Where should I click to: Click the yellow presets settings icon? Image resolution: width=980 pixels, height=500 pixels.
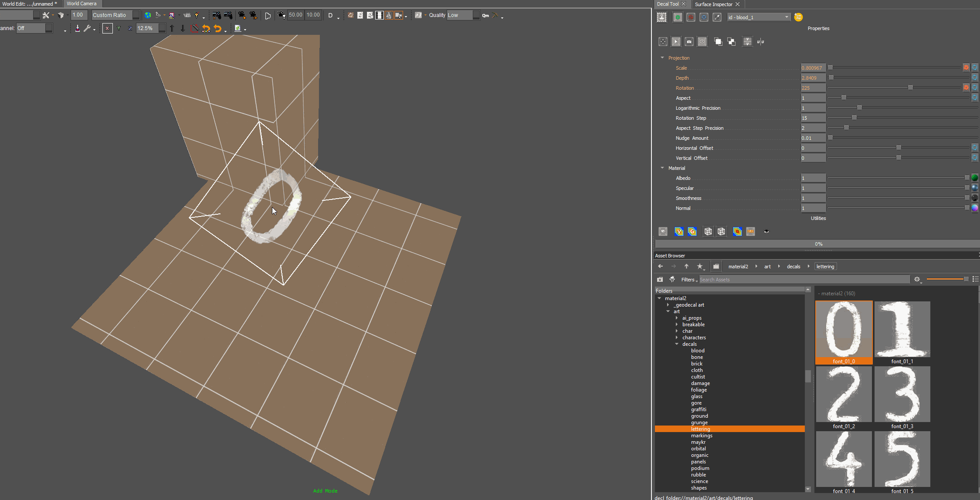tap(798, 17)
